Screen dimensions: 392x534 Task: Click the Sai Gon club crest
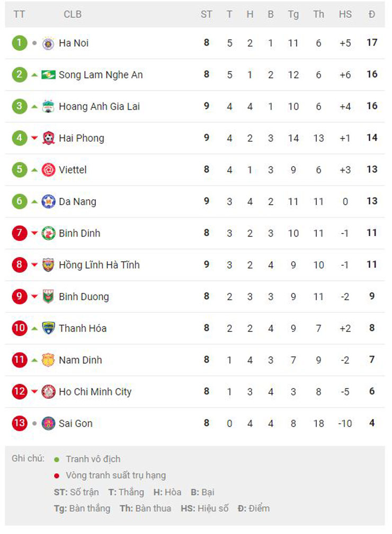tap(48, 423)
